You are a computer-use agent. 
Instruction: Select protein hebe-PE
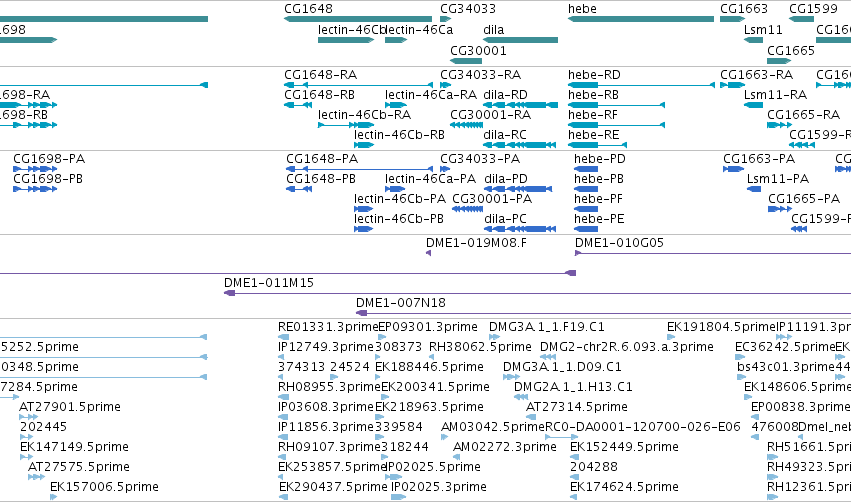(x=599, y=219)
